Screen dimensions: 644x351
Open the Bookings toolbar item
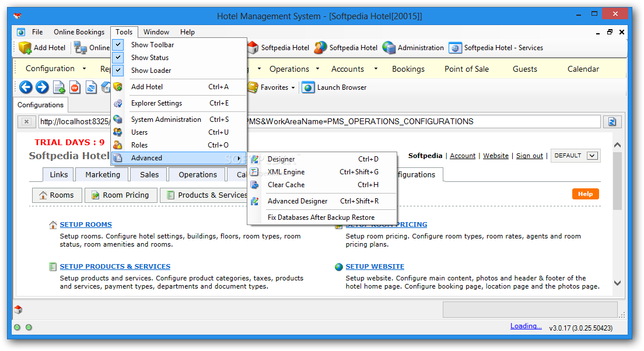click(x=408, y=69)
